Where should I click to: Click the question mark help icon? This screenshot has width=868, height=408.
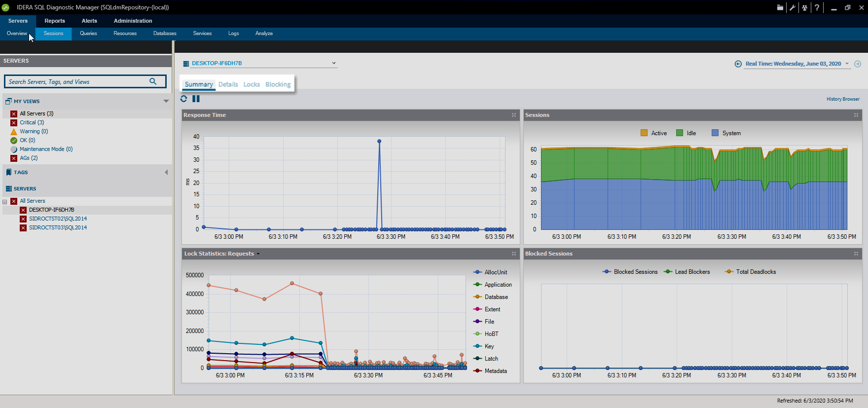pos(817,7)
